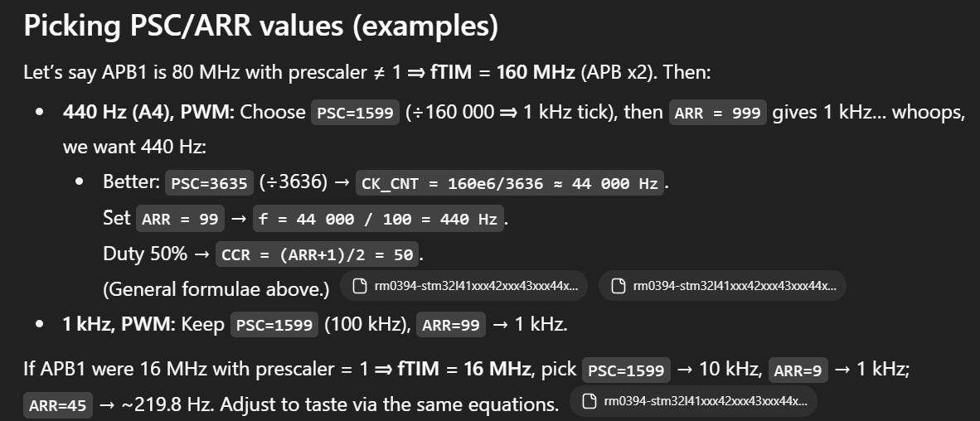Click the bold '440 Hz (A4), PWM:' label

tap(148, 113)
